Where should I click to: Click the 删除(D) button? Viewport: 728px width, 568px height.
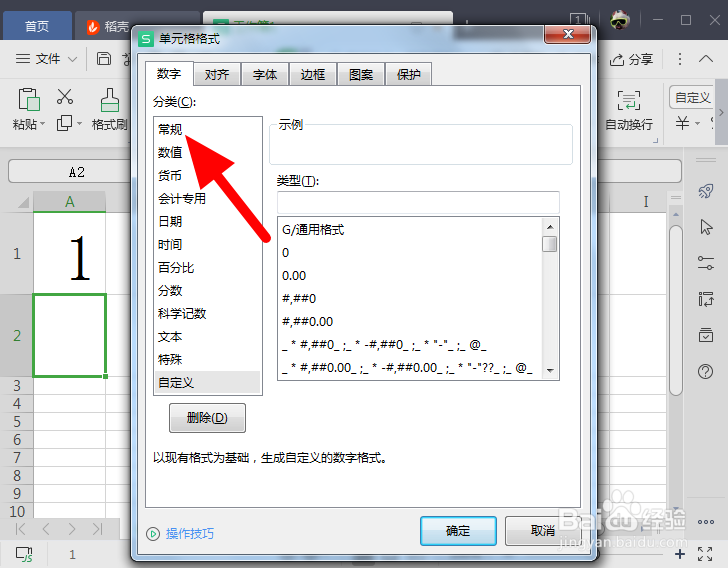tap(207, 418)
